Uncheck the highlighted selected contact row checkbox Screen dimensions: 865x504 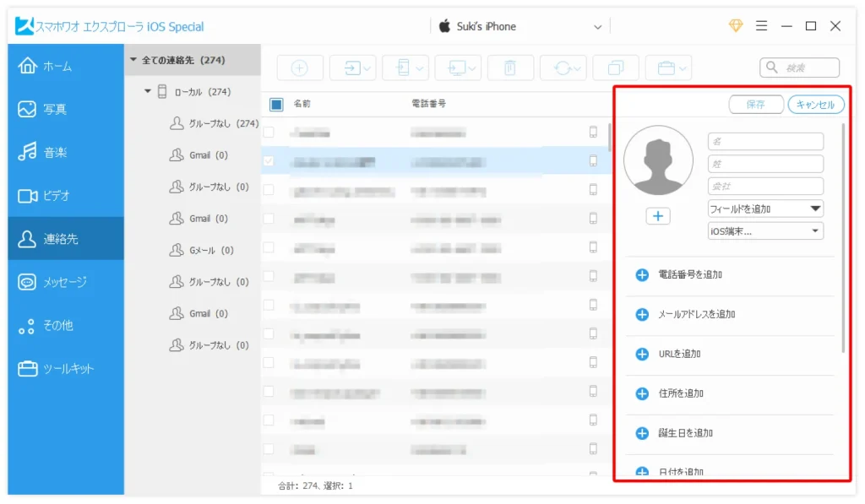[x=269, y=161]
